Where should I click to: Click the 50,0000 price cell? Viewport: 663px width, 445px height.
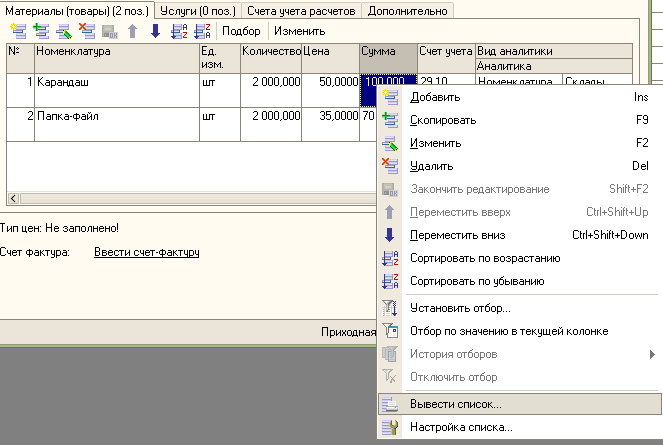pyautogui.click(x=330, y=91)
